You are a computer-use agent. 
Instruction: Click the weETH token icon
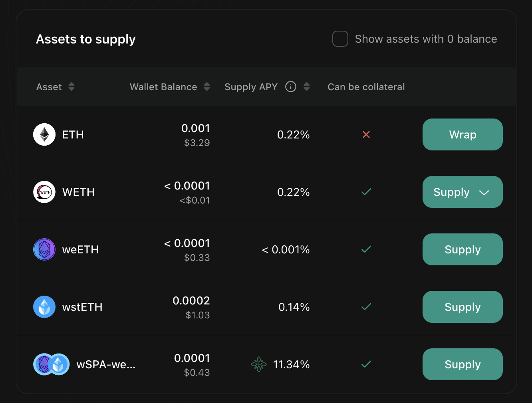(44, 249)
